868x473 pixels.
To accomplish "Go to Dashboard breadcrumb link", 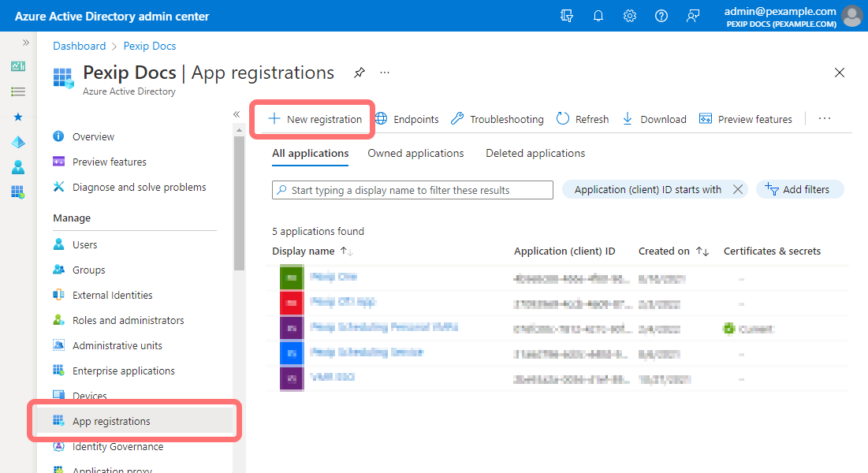I will (79, 46).
